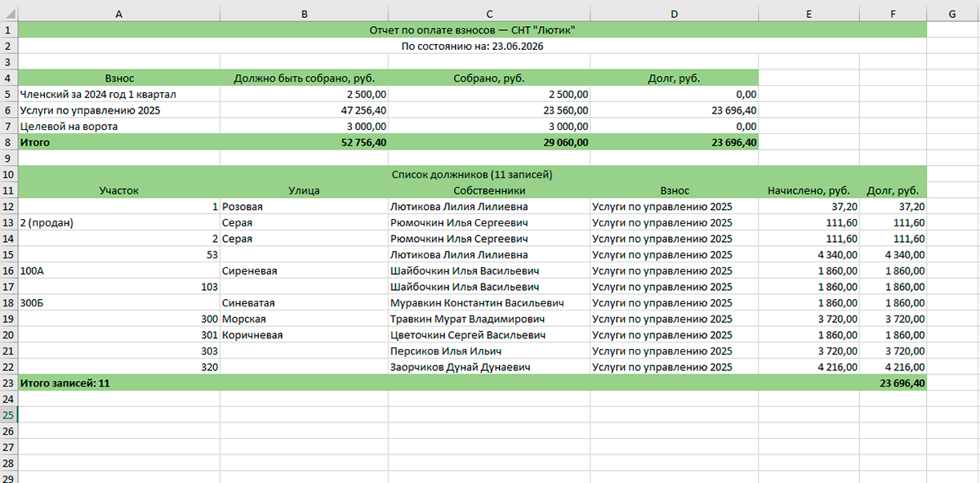This screenshot has width=980, height=483.
Task: Select column A header
Action: (x=119, y=14)
